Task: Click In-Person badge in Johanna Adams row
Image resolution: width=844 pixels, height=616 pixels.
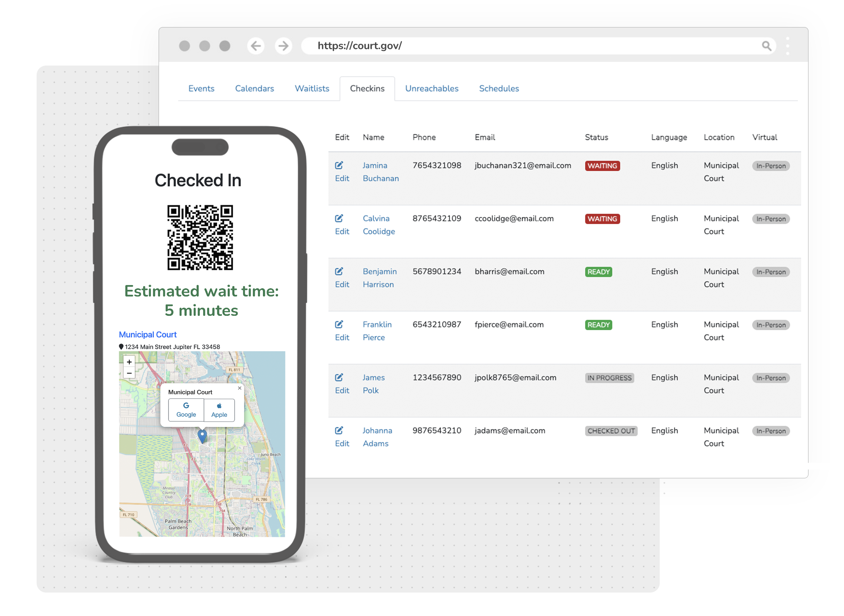Action: tap(770, 430)
